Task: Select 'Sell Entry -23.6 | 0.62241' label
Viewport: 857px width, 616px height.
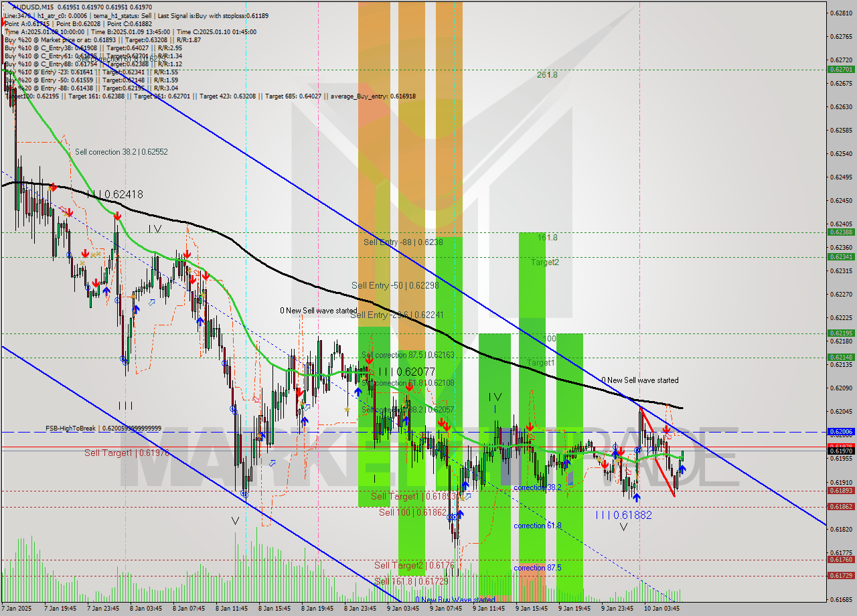Action: (397, 315)
